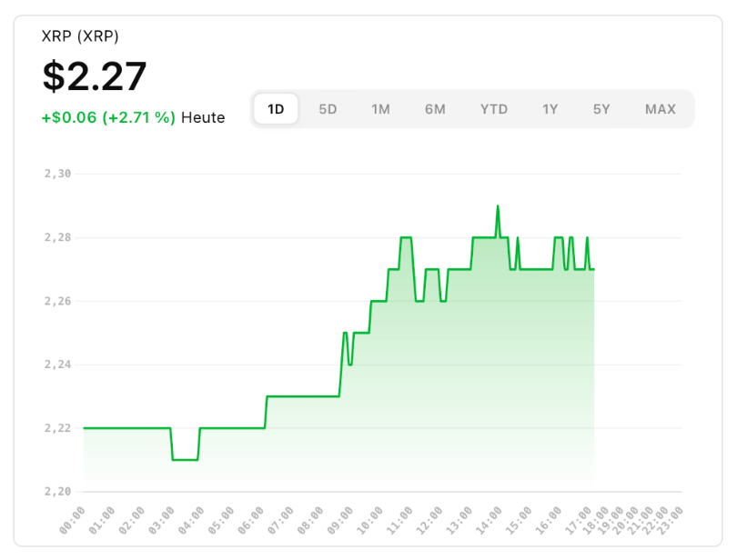Click the 2,22 y-axis label
737x560 pixels.
point(58,428)
